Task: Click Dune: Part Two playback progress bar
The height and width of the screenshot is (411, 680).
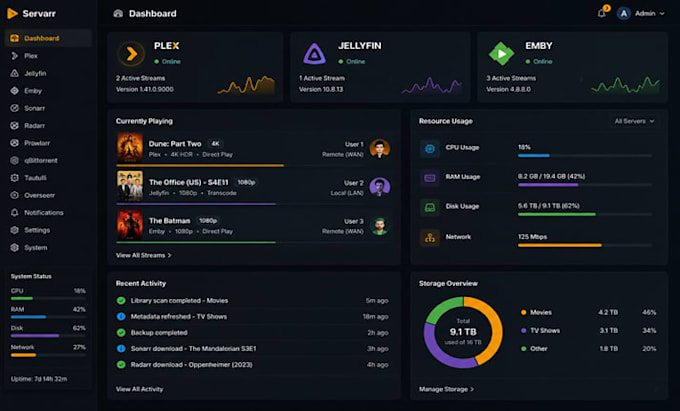Action: pyautogui.click(x=254, y=165)
